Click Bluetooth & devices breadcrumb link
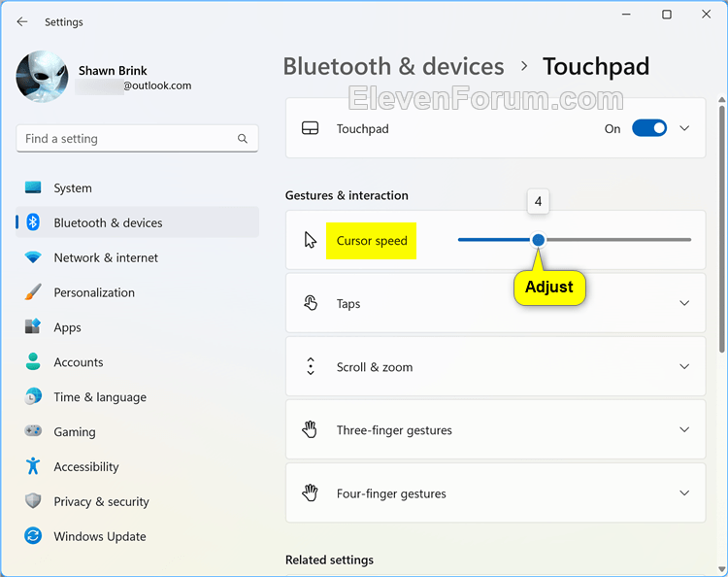The width and height of the screenshot is (728, 577). tap(393, 66)
